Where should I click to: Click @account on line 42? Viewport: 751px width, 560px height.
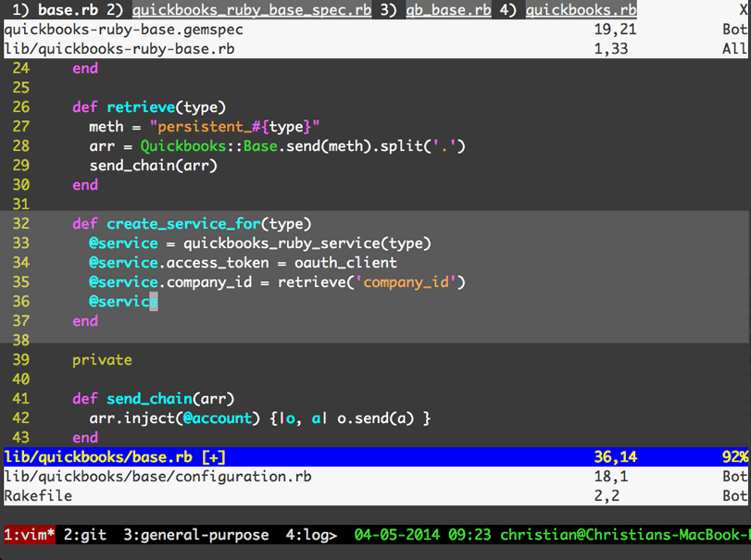[218, 418]
